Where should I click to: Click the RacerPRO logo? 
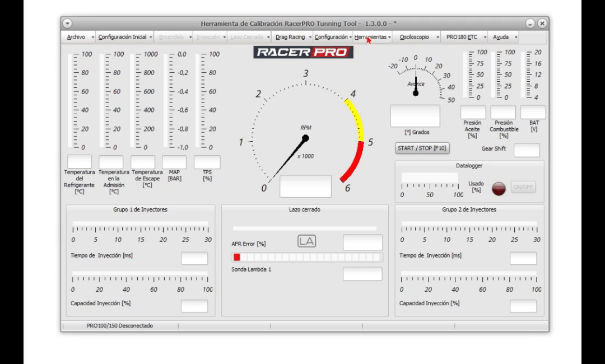click(303, 52)
